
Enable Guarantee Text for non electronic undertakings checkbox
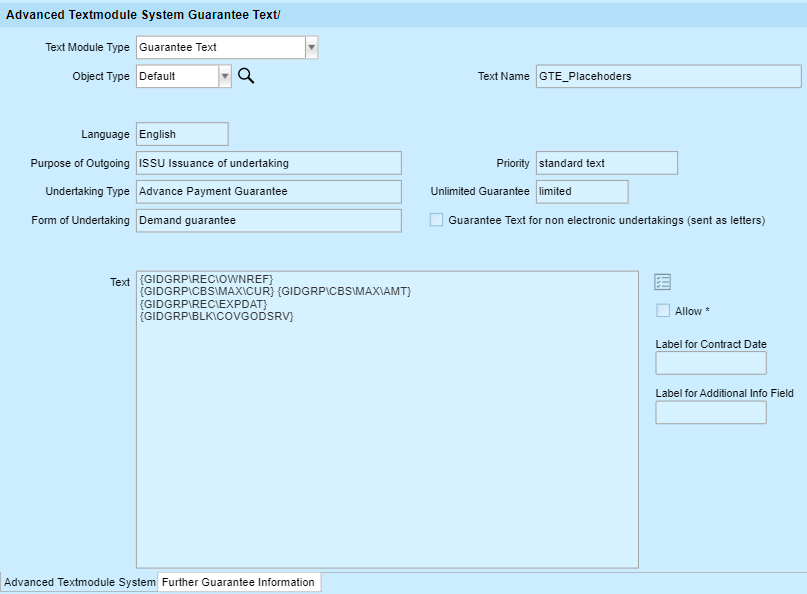[x=436, y=220]
